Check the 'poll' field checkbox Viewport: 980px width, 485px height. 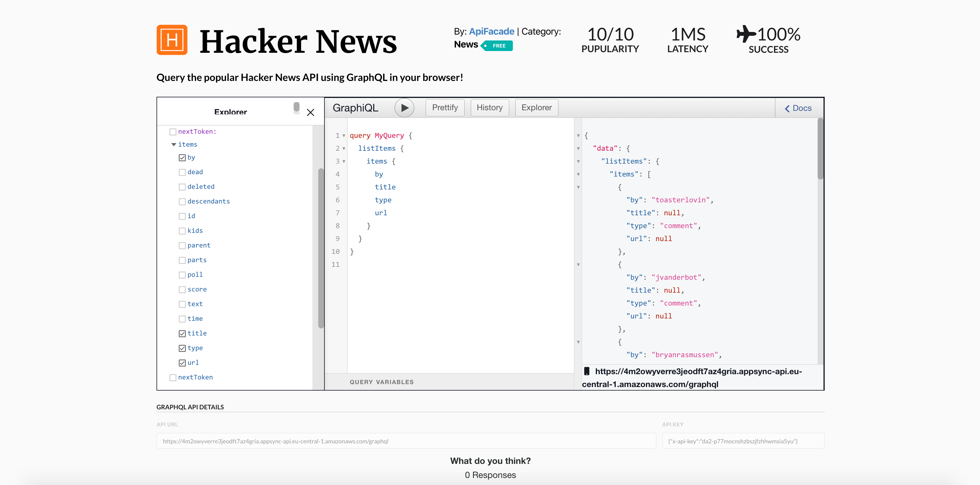coord(182,275)
